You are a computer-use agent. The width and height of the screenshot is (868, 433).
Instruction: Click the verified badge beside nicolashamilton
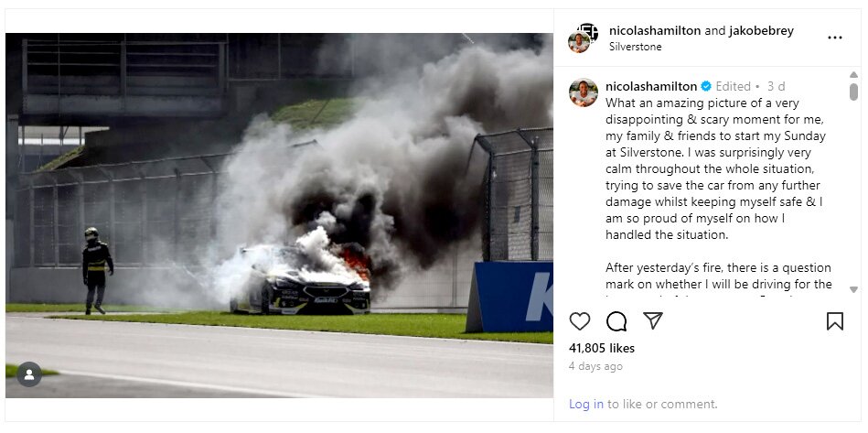coord(706,86)
